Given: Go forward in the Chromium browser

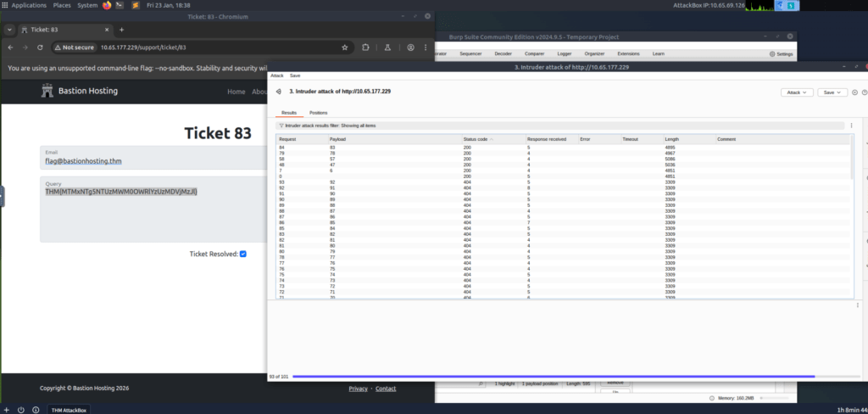Looking at the screenshot, I should point(25,48).
